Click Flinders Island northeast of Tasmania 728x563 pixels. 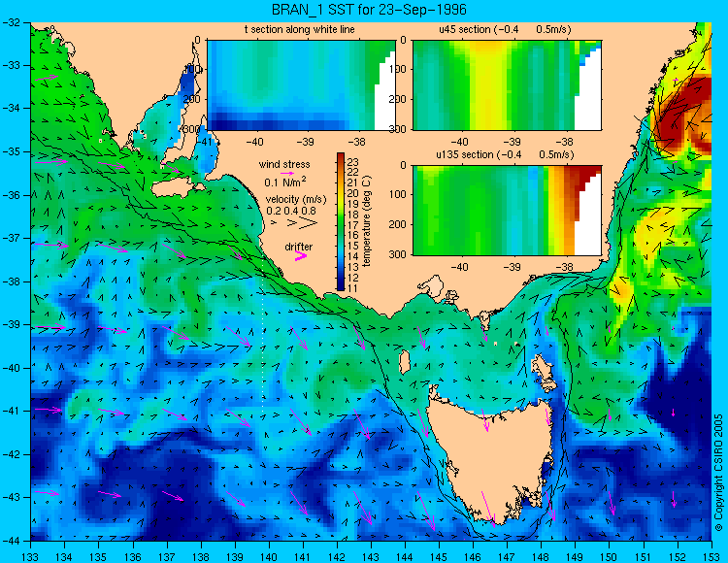point(542,369)
